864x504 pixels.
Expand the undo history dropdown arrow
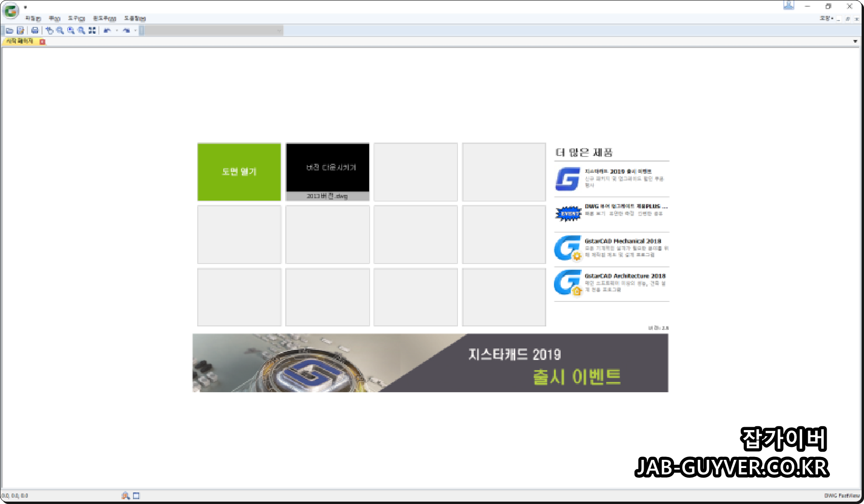117,30
